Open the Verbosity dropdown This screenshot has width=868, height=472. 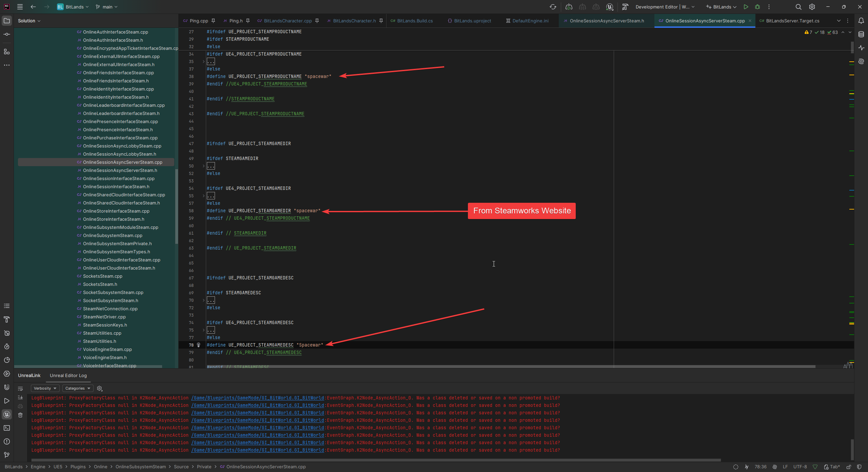[x=45, y=388]
